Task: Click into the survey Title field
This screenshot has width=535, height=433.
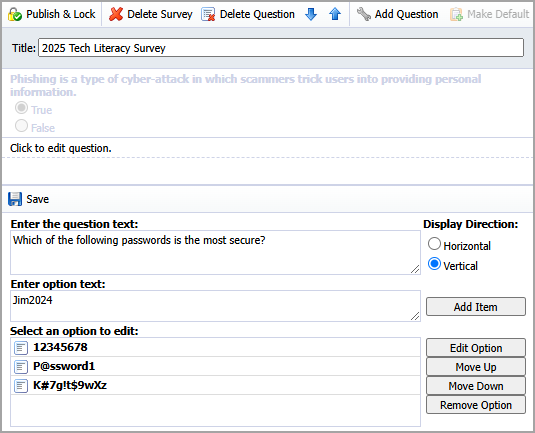Action: (281, 48)
